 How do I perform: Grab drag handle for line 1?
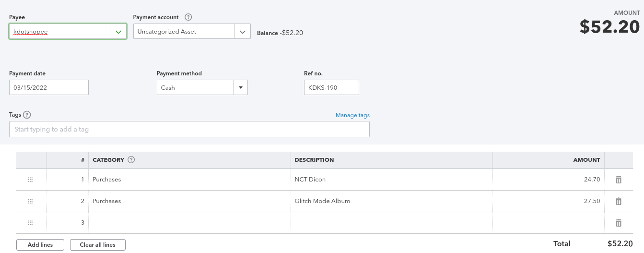tap(30, 180)
